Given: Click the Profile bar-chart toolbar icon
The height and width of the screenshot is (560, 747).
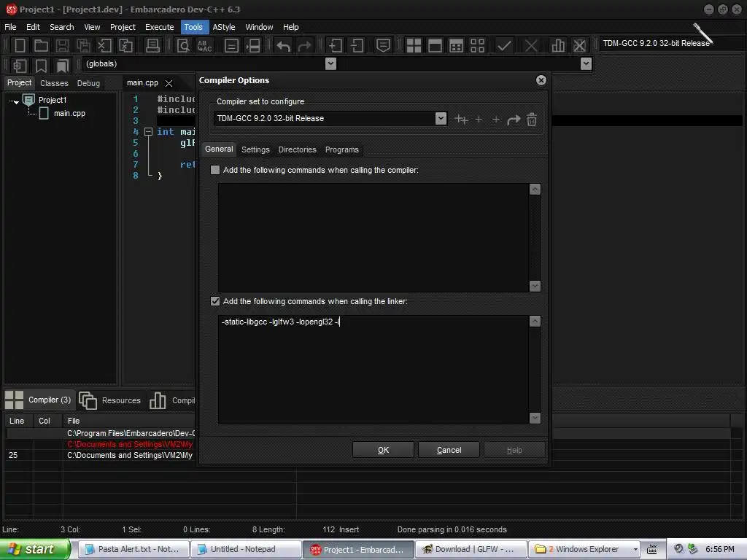Looking at the screenshot, I should point(558,46).
